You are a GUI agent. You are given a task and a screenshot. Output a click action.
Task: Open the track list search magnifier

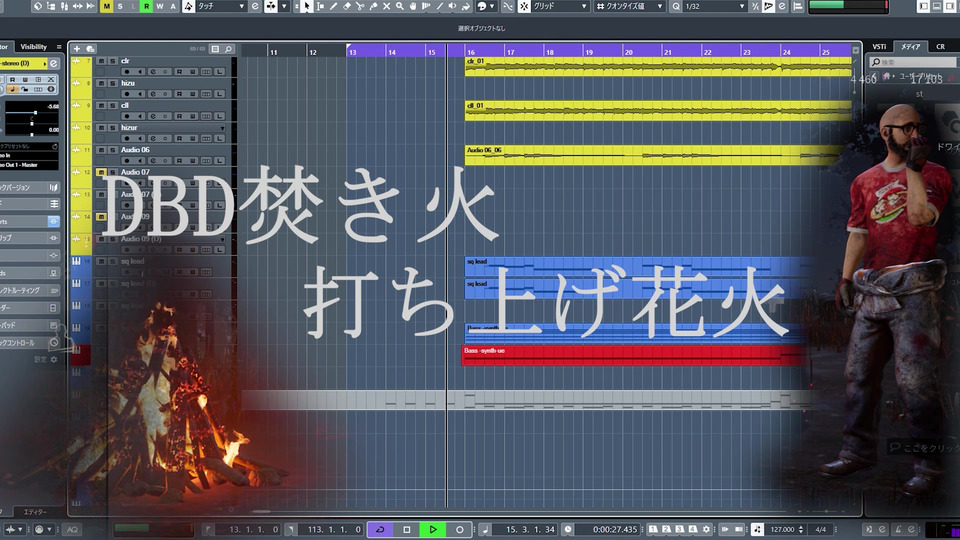click(x=228, y=48)
